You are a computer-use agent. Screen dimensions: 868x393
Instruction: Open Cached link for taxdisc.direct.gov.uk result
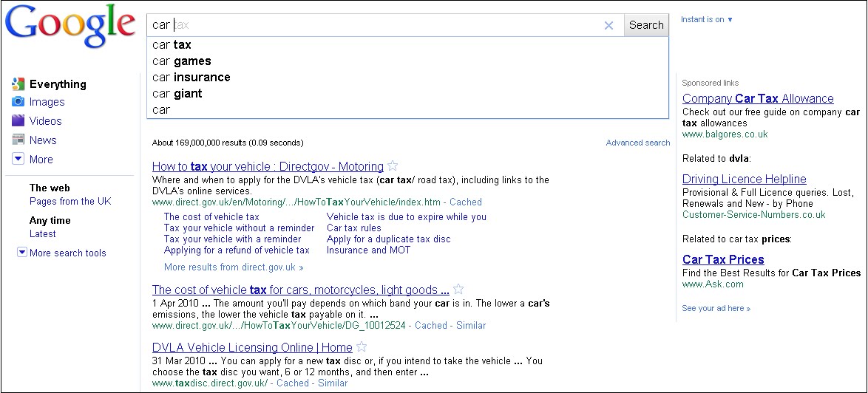point(293,383)
